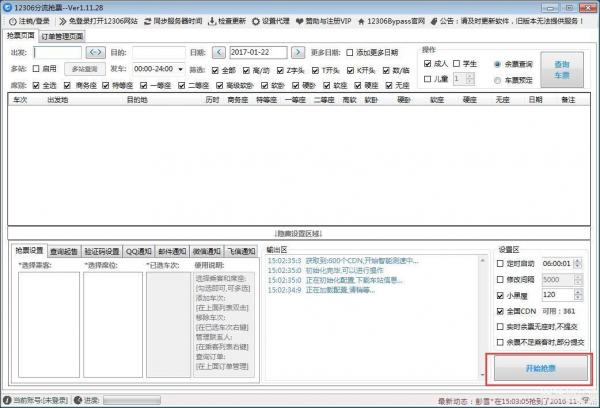
Task: Click the info icon beside 当前账号
Action: click(7, 400)
